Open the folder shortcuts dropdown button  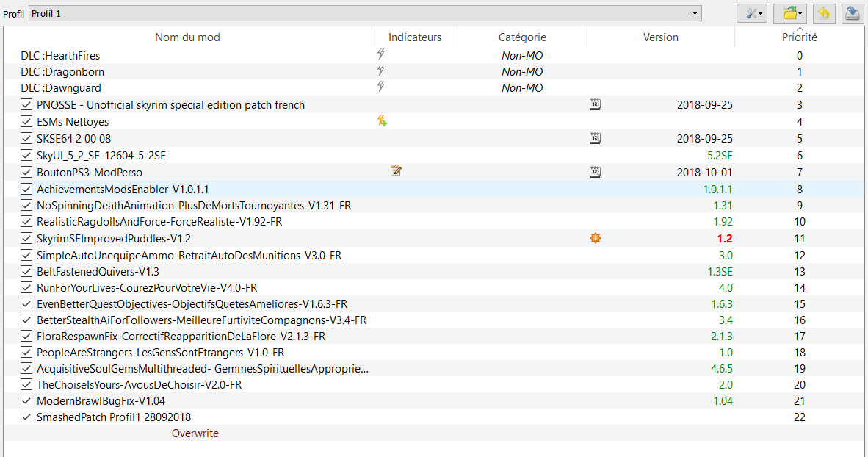792,13
